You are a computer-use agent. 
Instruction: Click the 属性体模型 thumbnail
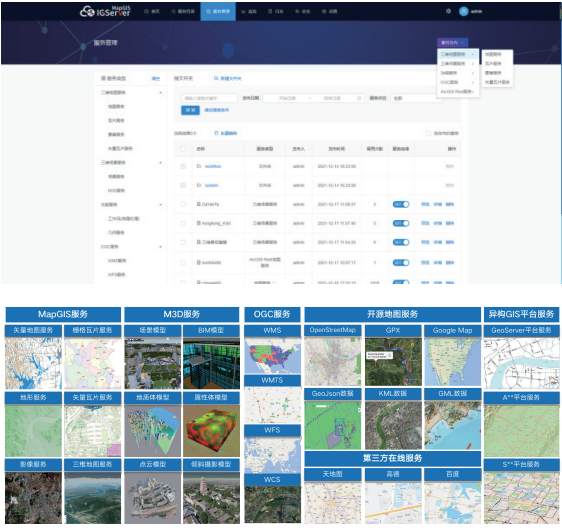pos(211,431)
